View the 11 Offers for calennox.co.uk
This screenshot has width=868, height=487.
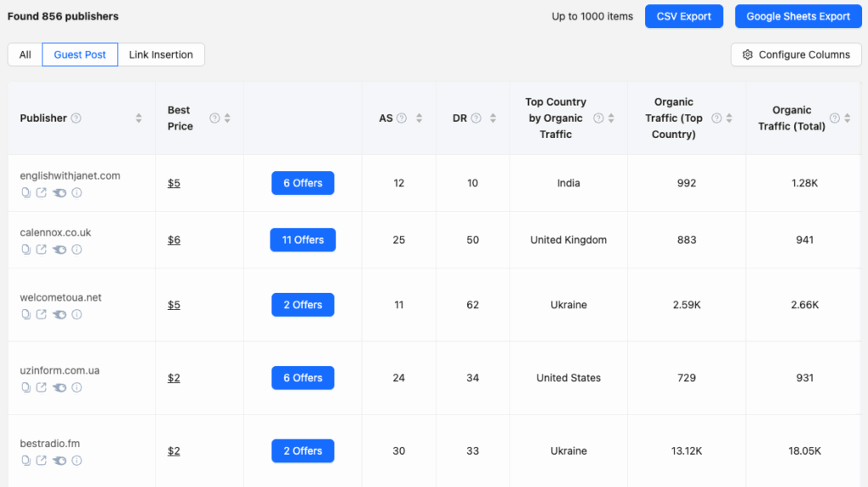point(303,240)
